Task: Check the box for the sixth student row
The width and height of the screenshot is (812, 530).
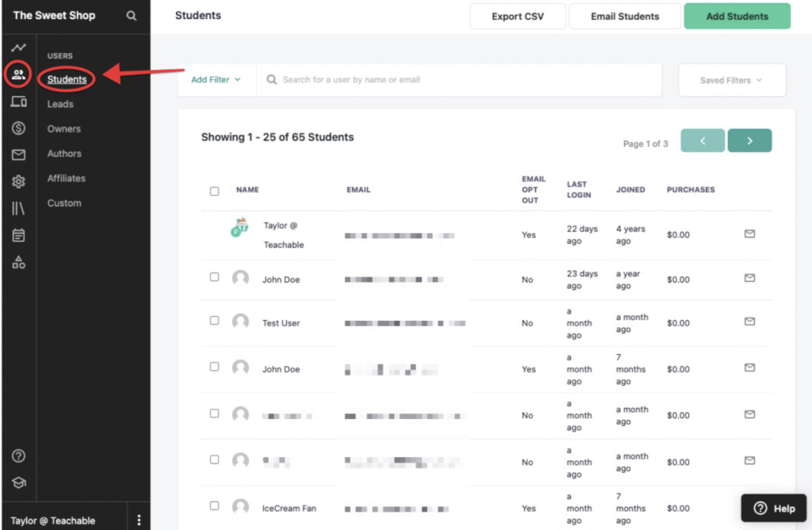Action: (214, 459)
